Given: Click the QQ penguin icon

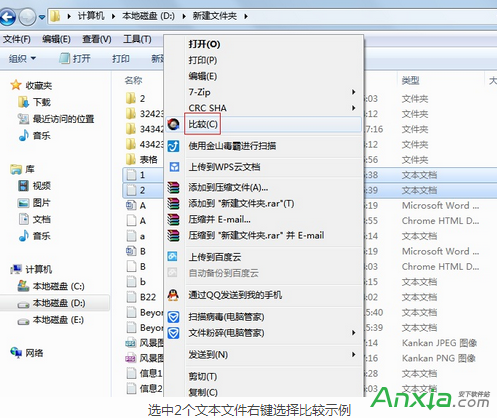Looking at the screenshot, I should (x=173, y=295).
